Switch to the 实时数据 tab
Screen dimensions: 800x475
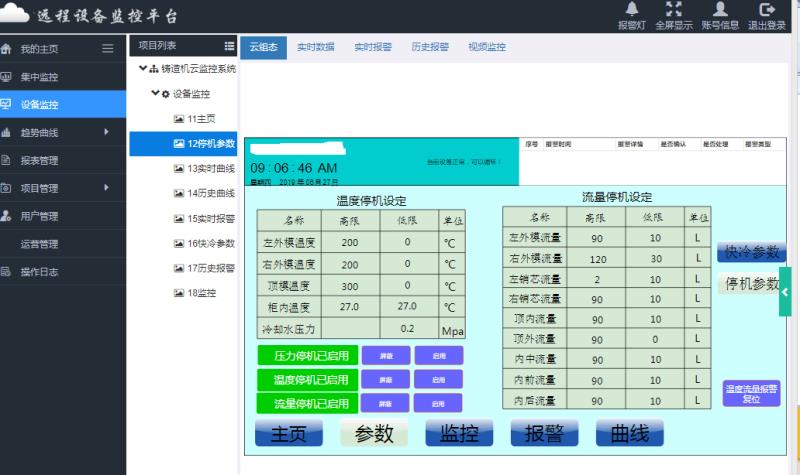pos(315,47)
